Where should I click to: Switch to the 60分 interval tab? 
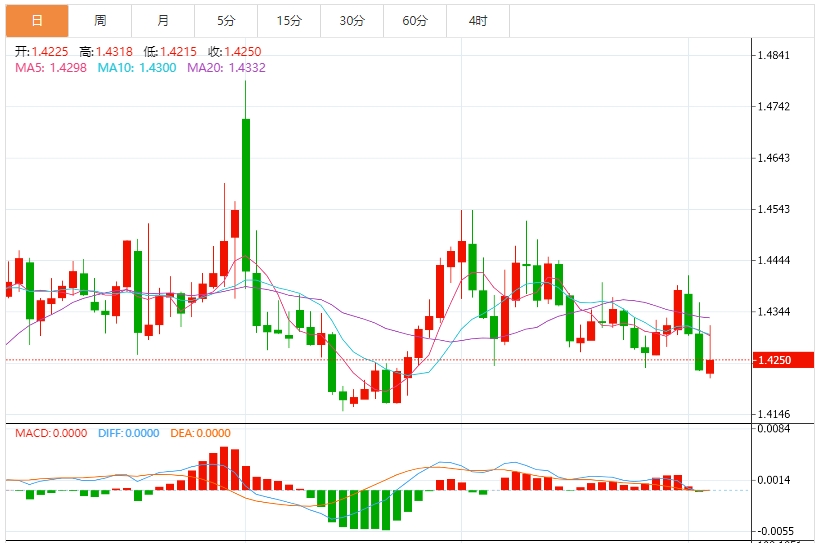click(x=415, y=20)
